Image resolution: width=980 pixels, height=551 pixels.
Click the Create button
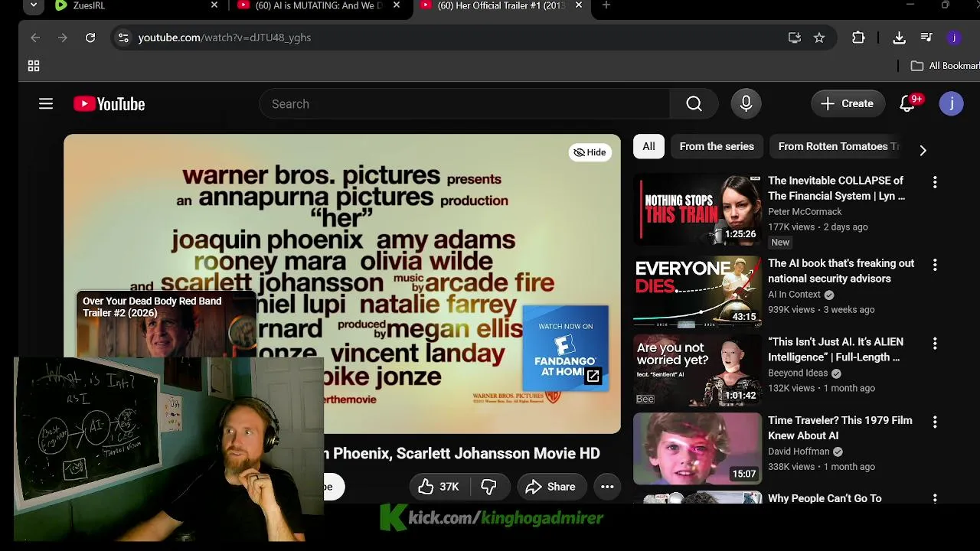click(x=847, y=104)
